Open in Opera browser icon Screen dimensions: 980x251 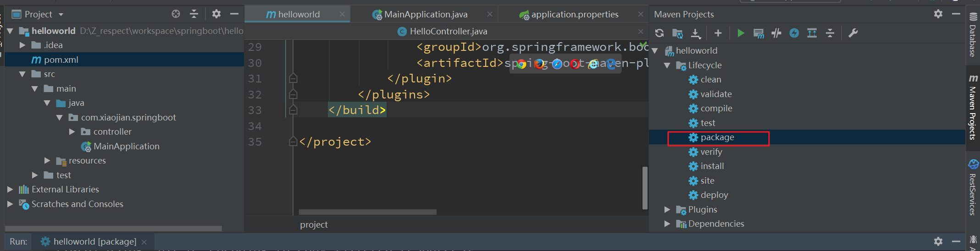[x=575, y=64]
